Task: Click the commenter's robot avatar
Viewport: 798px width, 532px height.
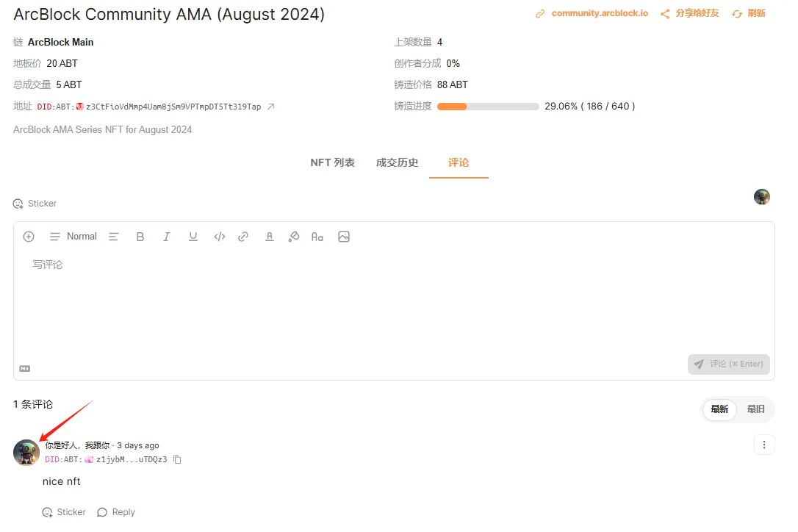Action: [26, 453]
